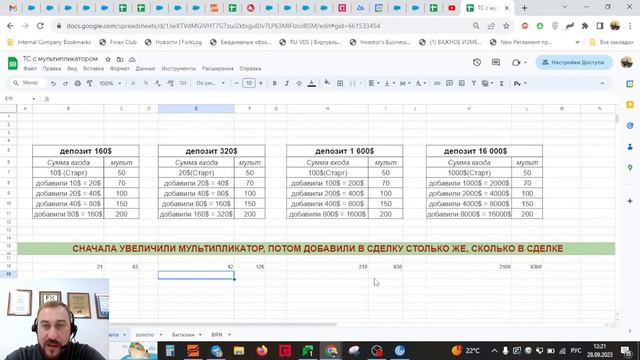Image resolution: width=640 pixels, height=360 pixels.
Task: Click the Настройки Доступа share button
Action: [x=574, y=62]
